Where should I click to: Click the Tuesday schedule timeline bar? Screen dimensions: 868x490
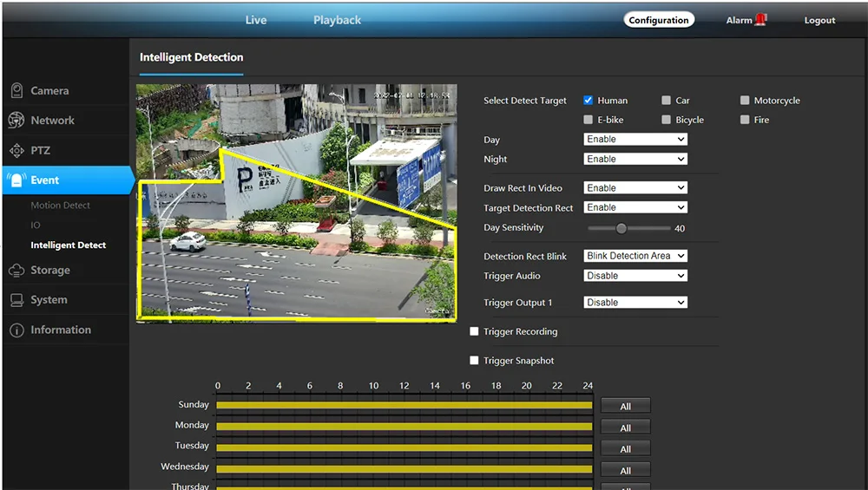point(404,448)
